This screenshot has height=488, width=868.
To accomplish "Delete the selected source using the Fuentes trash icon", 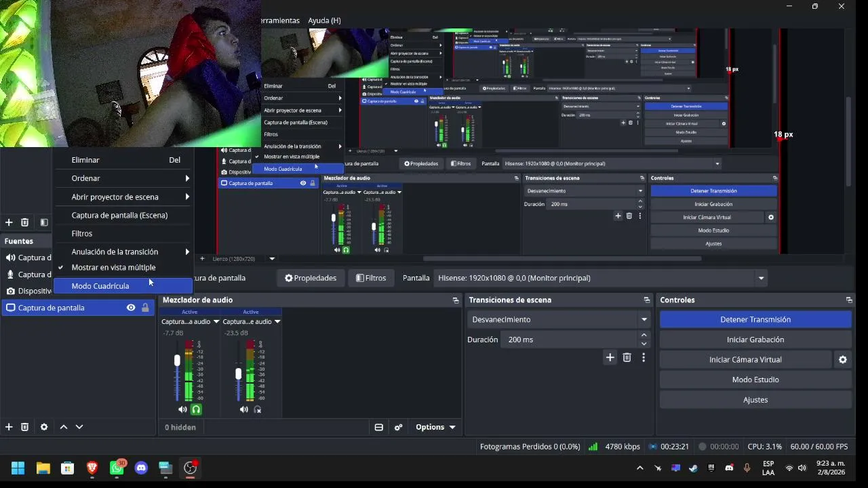I will pos(25,427).
